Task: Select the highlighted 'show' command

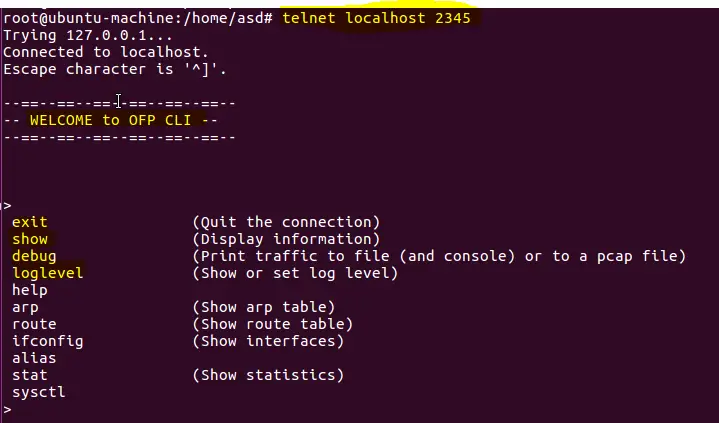Action: click(30, 239)
